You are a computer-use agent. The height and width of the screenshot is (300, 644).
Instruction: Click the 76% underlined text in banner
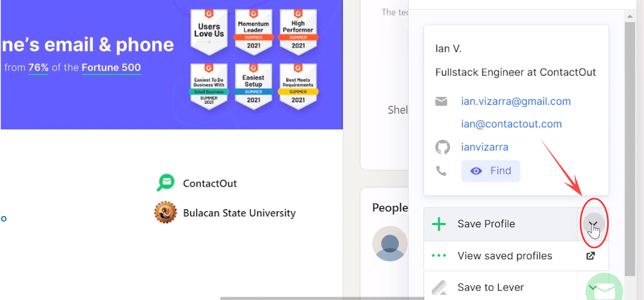pyautogui.click(x=38, y=68)
